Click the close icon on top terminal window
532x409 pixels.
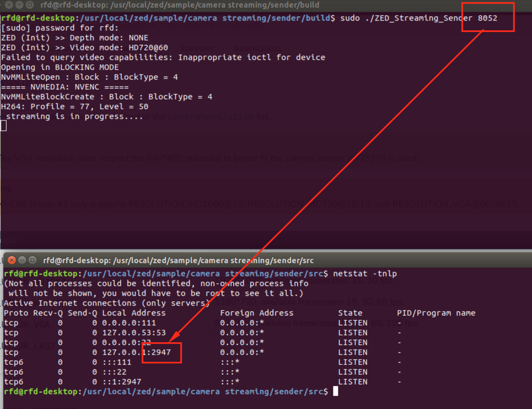[9, 5]
